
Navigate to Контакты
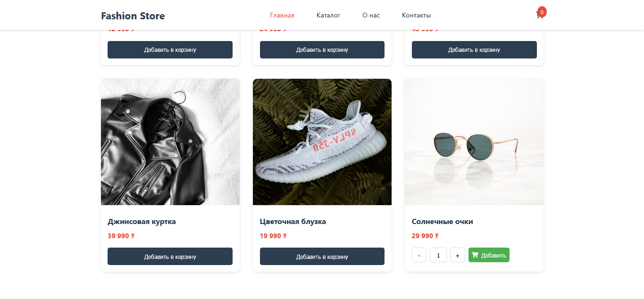pos(416,15)
